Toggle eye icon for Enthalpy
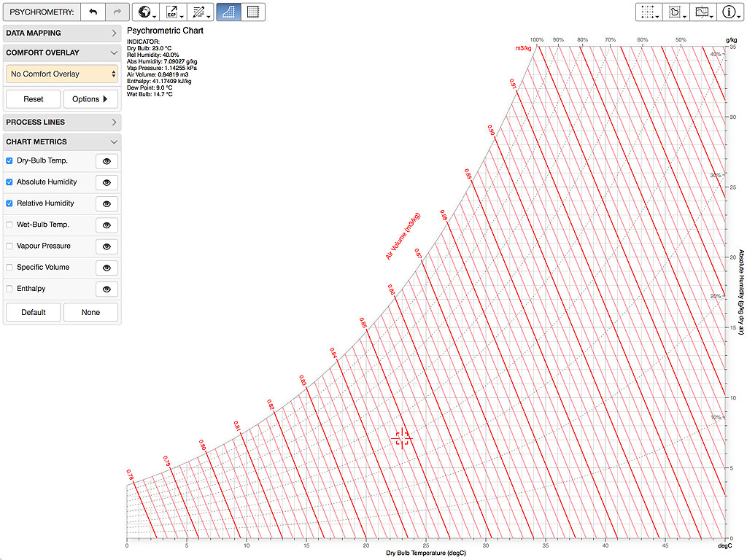The image size is (747, 560). point(107,289)
